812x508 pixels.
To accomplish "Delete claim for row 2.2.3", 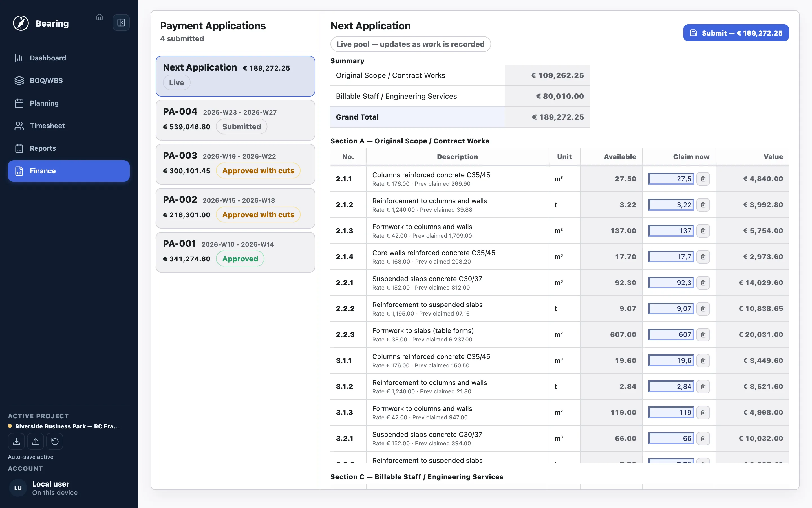I will tap(703, 335).
